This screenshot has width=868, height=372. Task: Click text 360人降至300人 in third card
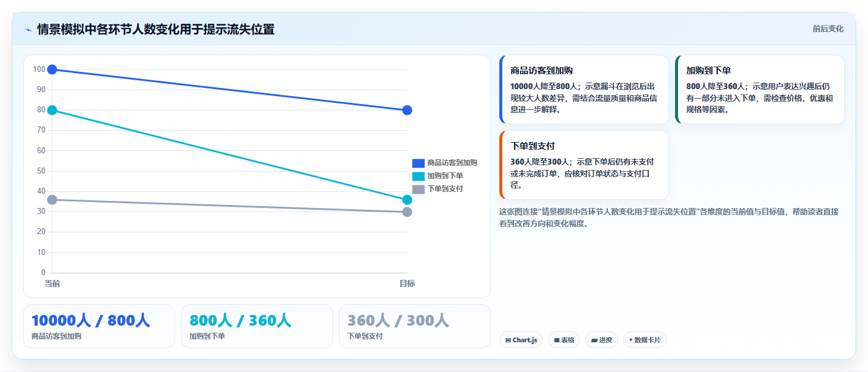(x=540, y=162)
